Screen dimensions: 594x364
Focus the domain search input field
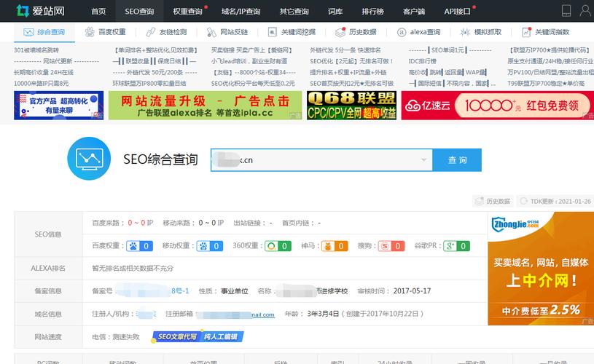tap(321, 160)
